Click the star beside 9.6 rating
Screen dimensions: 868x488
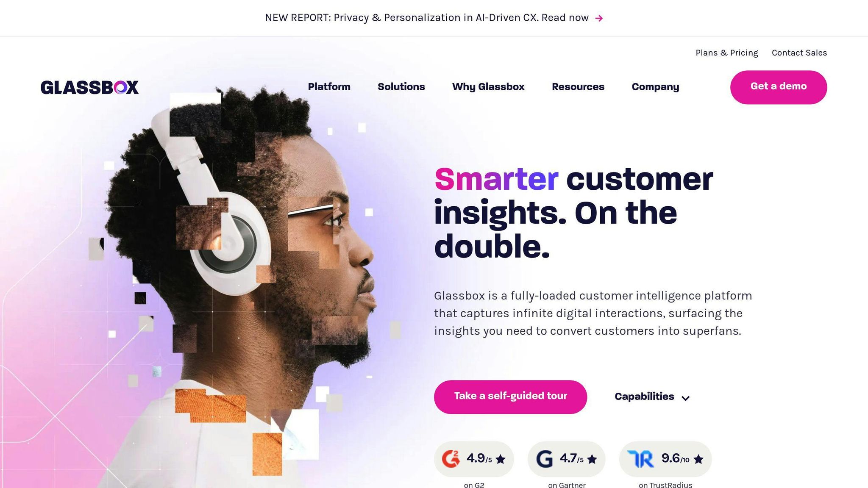[698, 459]
